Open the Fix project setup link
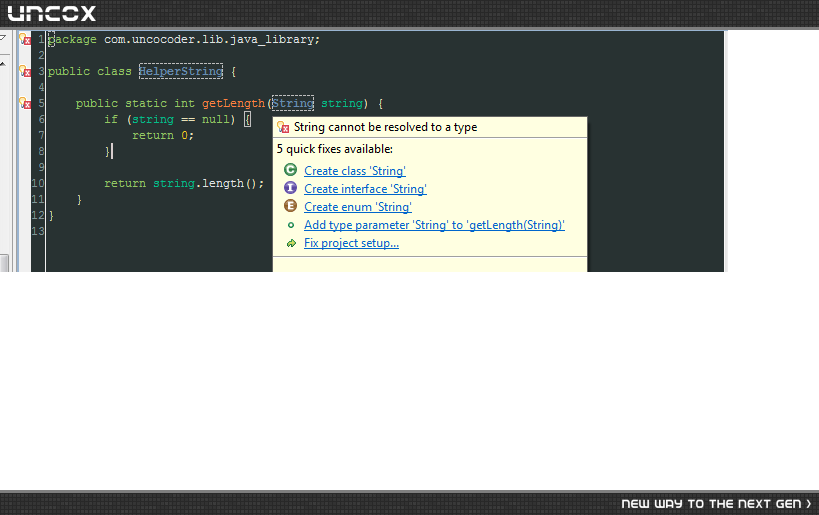 (x=351, y=243)
